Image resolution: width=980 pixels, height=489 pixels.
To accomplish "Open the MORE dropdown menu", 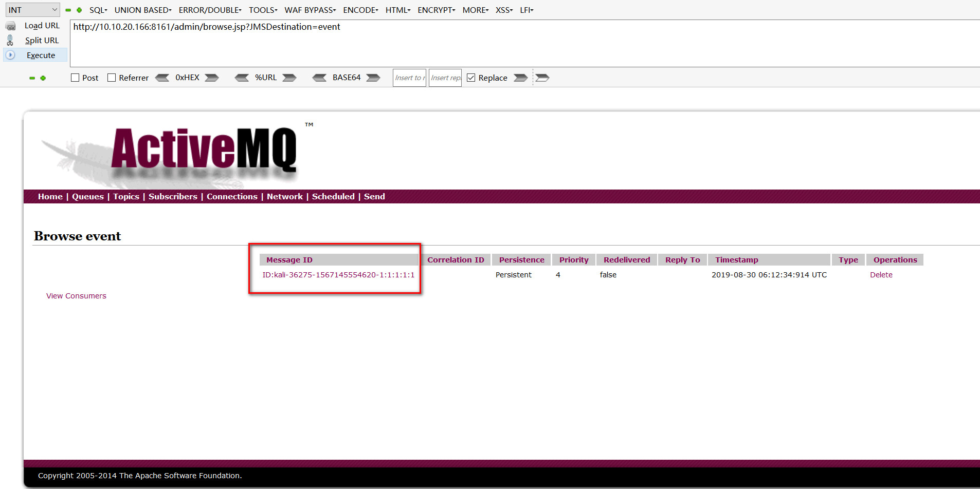I will (x=476, y=10).
